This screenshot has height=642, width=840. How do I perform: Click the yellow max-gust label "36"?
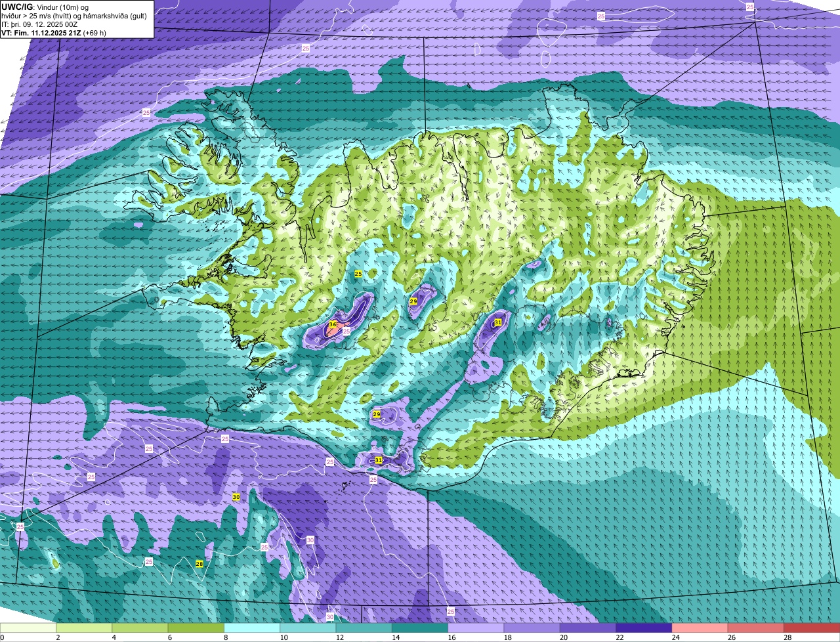333,324
